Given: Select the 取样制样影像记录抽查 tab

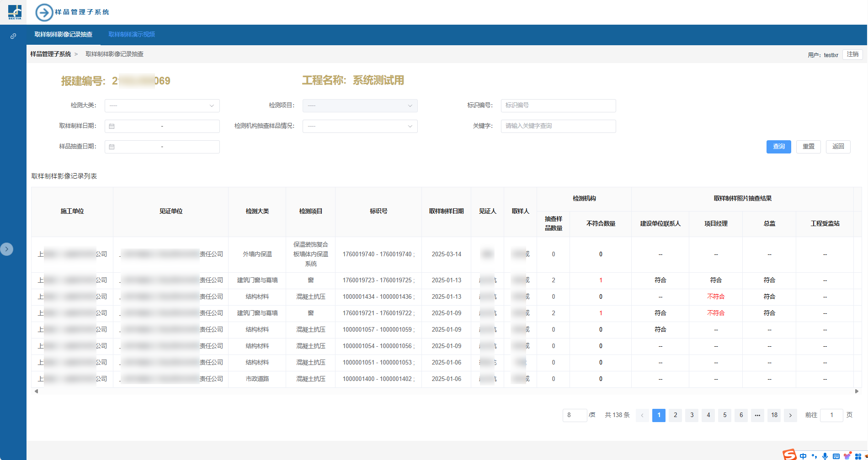Looking at the screenshot, I should point(64,34).
